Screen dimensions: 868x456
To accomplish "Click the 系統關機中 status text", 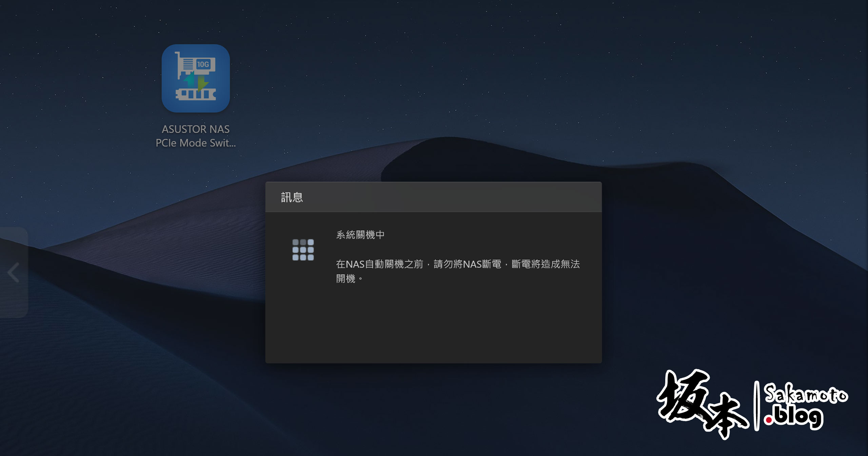I will coord(360,234).
